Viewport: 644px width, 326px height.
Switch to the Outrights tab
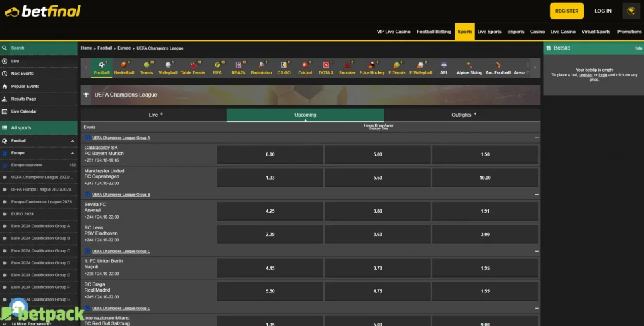[462, 115]
